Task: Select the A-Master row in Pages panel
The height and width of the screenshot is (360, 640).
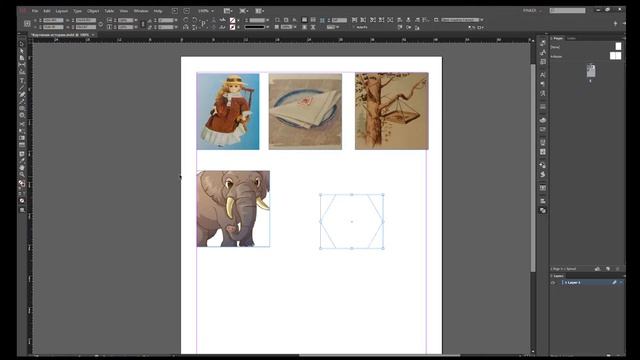Action: (x=586, y=56)
